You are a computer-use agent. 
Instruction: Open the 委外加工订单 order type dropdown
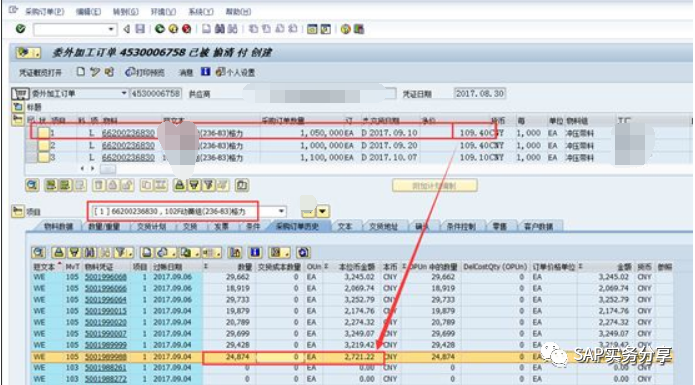(124, 93)
